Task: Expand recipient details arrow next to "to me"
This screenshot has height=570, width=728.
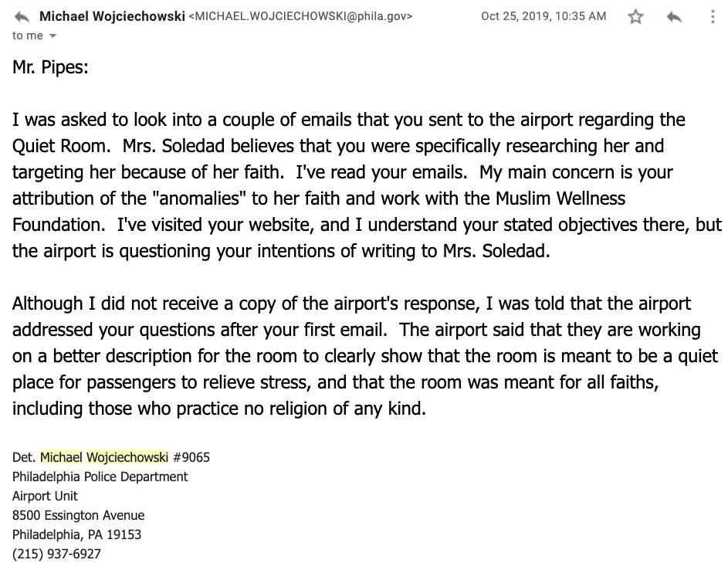Action: [x=52, y=36]
